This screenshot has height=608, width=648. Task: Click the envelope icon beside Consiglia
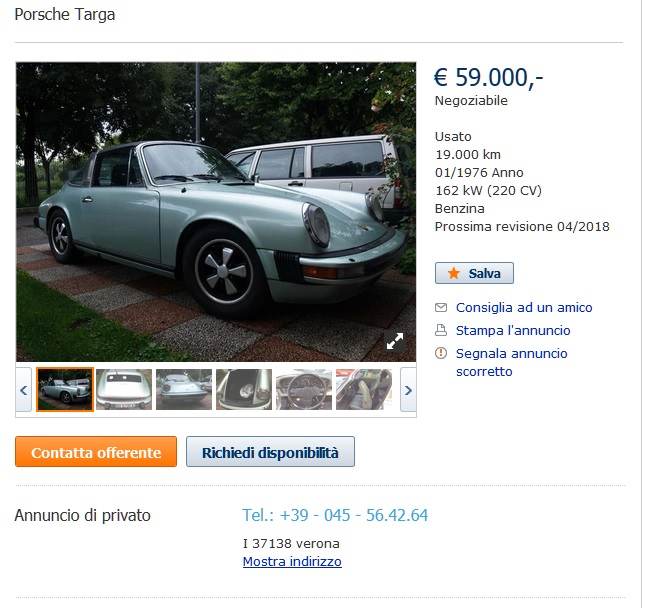(x=441, y=308)
